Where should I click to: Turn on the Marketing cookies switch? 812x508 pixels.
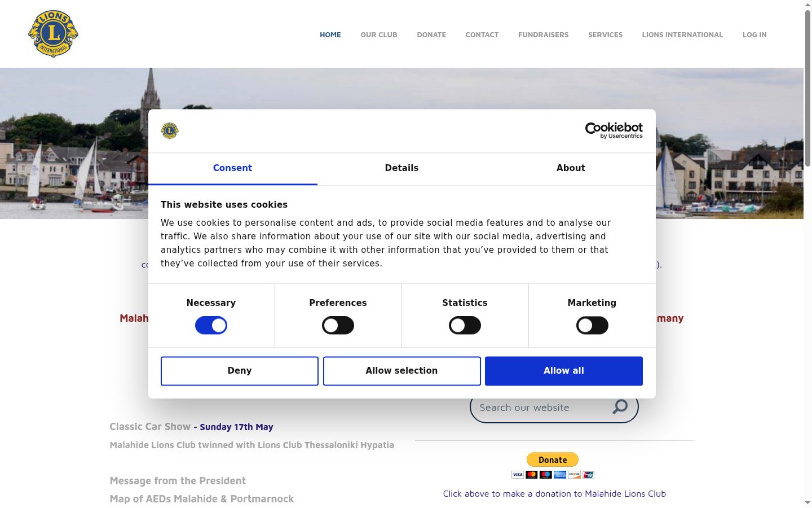tap(592, 326)
